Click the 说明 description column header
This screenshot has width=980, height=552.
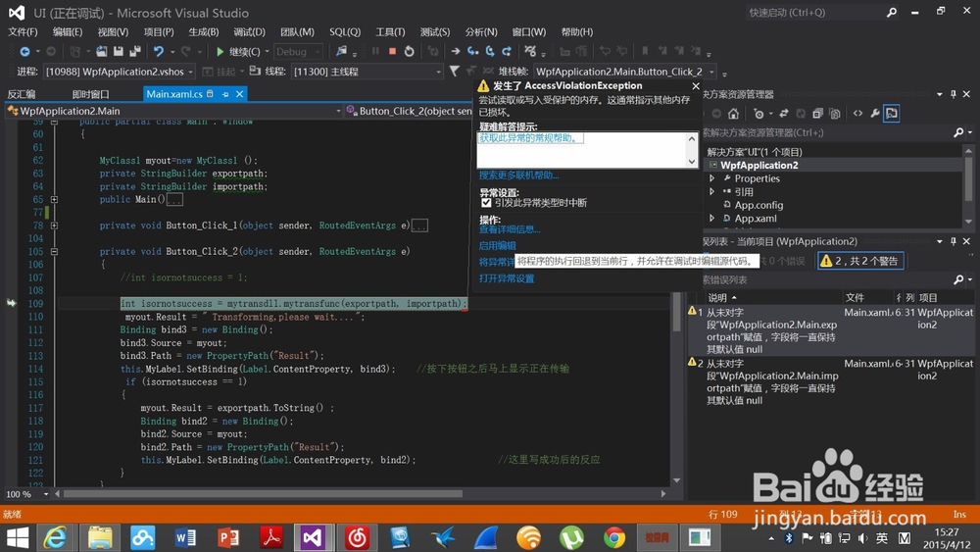pos(717,297)
